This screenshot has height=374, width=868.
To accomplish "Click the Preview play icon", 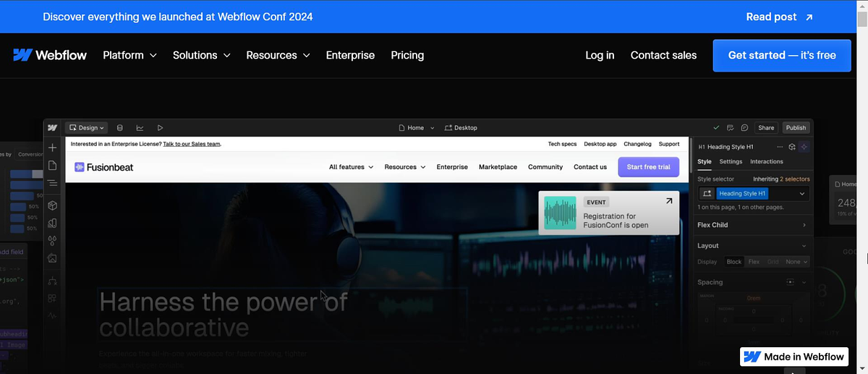I will point(160,128).
